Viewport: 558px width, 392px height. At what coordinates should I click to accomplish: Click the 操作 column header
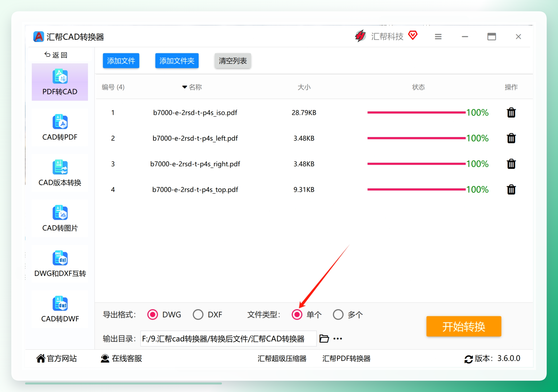(x=511, y=87)
